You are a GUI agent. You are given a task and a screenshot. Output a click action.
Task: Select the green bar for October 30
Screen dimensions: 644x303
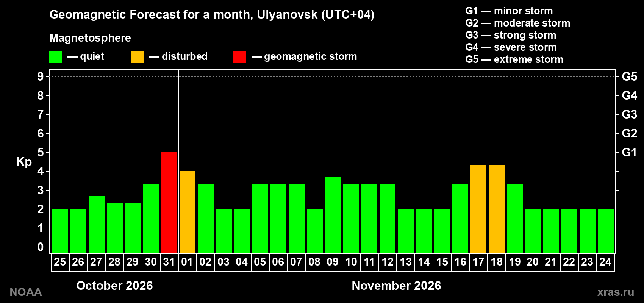[x=151, y=218]
